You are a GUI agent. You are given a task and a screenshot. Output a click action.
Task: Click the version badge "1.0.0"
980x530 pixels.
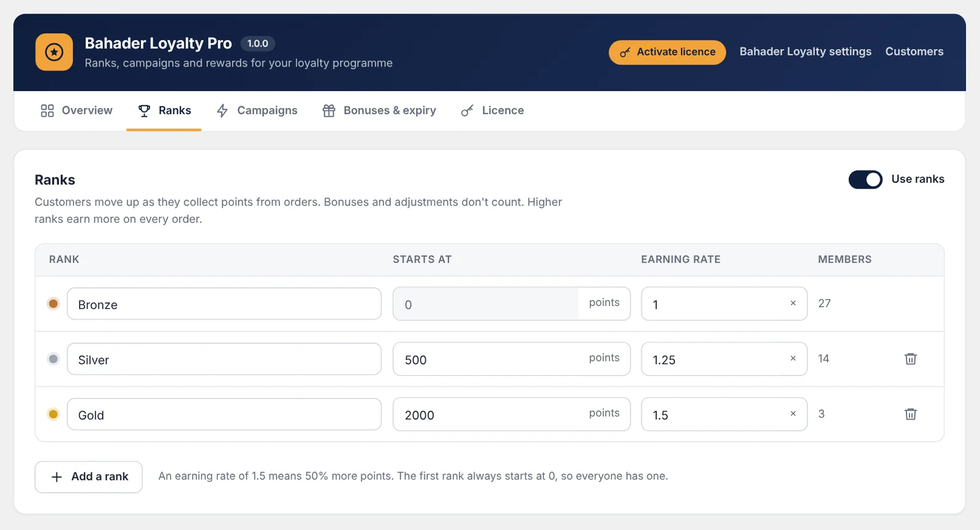[258, 43]
